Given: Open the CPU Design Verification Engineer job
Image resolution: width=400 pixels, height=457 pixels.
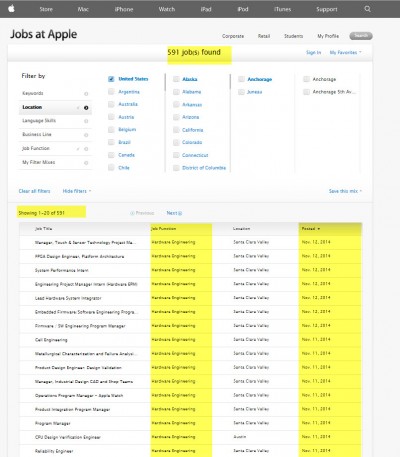Looking at the screenshot, I should (68, 437).
